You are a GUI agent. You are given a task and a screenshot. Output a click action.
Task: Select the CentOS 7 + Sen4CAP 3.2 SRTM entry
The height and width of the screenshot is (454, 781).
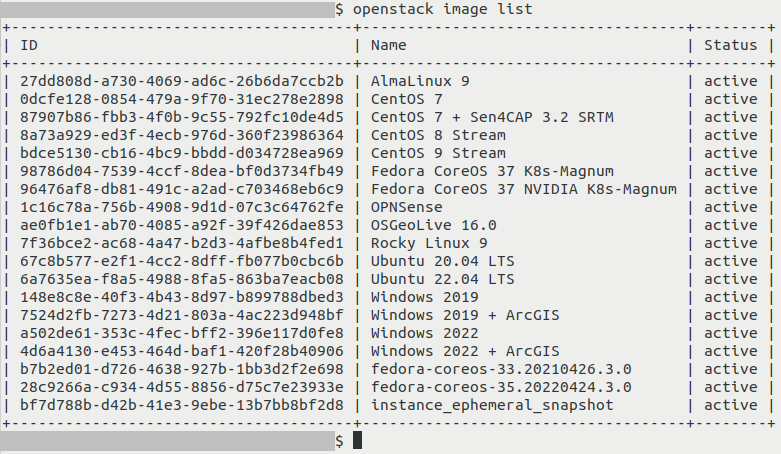coord(492,117)
